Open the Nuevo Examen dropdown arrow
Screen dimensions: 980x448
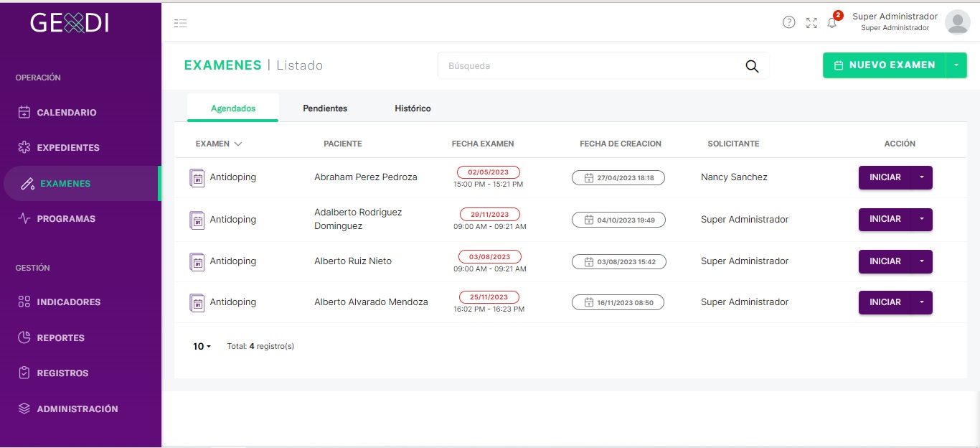[x=956, y=65]
